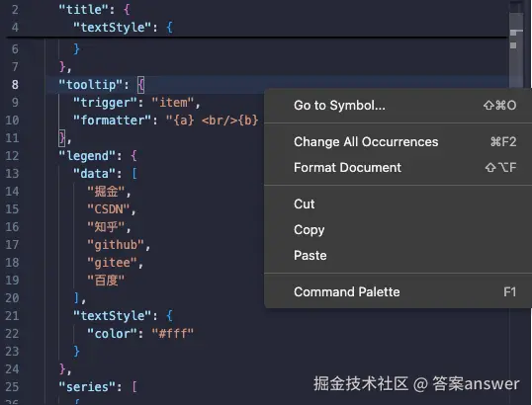Place cursor on "#fff" color value
Screen dimensions: 532x405
click(173, 334)
